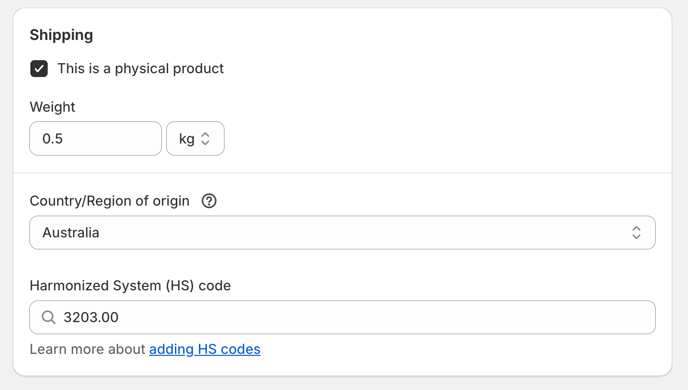Select the 'Australia' text in the country selector
688x390 pixels.
[71, 233]
